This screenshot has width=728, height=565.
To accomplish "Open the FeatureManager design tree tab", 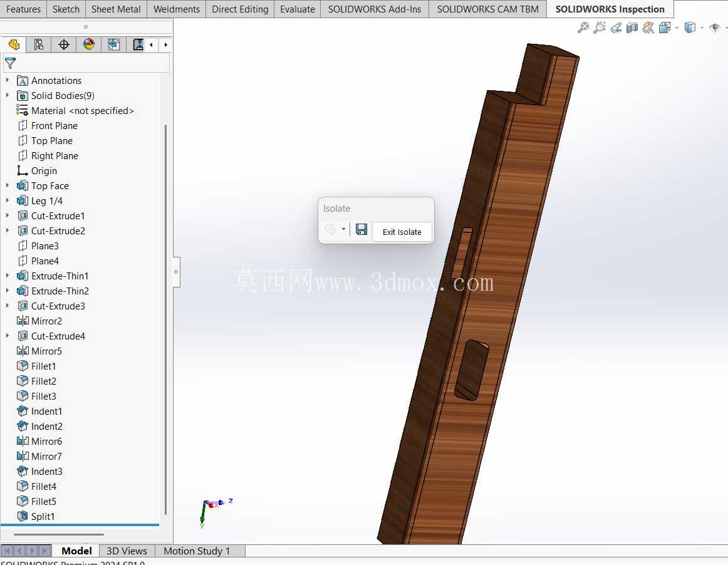I will tap(14, 44).
